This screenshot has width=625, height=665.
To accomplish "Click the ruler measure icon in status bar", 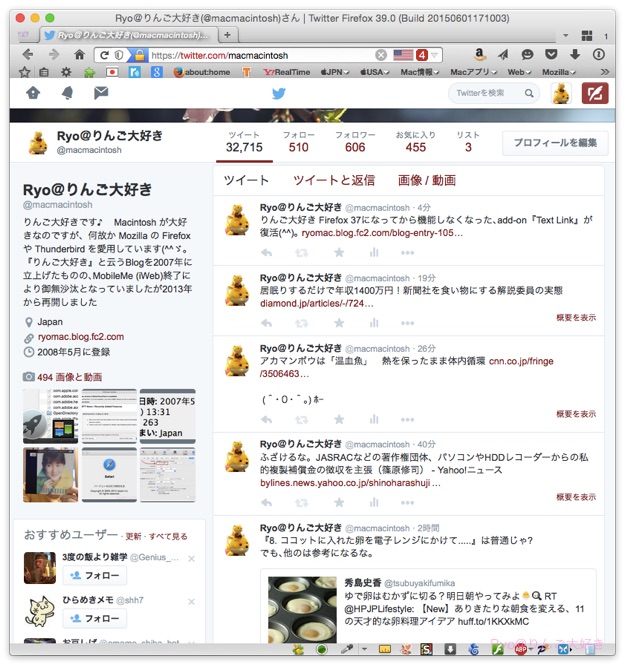I will point(385,649).
